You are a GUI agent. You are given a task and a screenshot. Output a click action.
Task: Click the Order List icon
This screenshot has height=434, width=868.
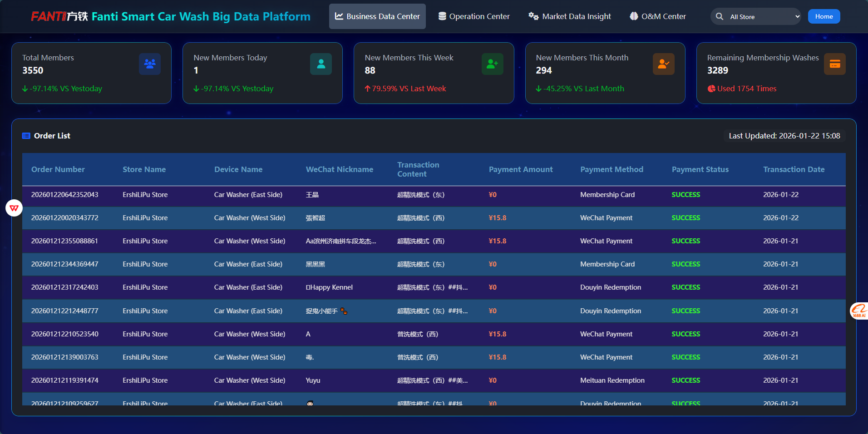[x=26, y=136]
